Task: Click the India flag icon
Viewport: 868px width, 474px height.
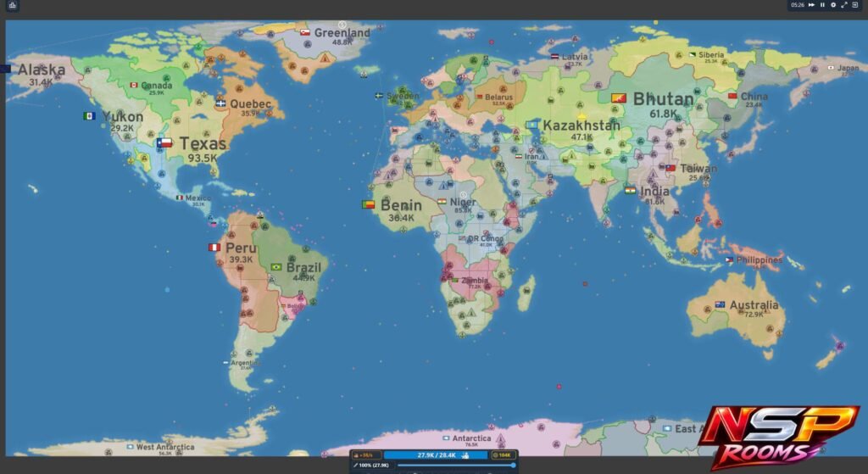Action: (630, 191)
